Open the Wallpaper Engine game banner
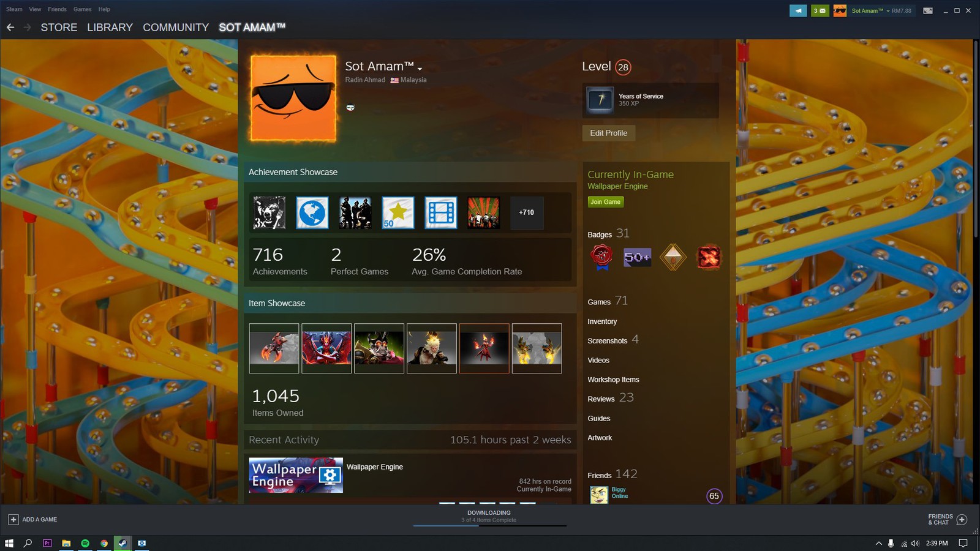Image resolution: width=980 pixels, height=551 pixels. pyautogui.click(x=296, y=475)
